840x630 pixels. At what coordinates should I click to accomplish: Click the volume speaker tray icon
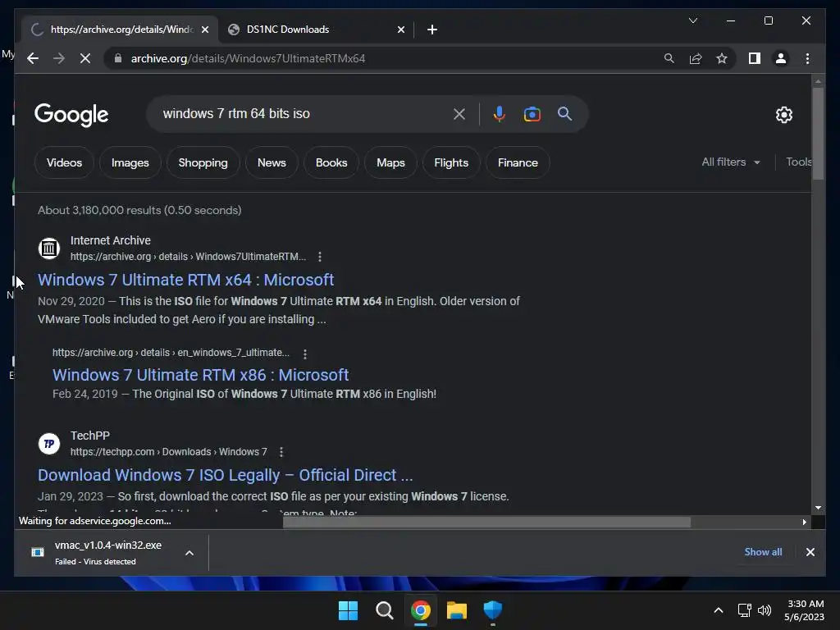[765, 610]
